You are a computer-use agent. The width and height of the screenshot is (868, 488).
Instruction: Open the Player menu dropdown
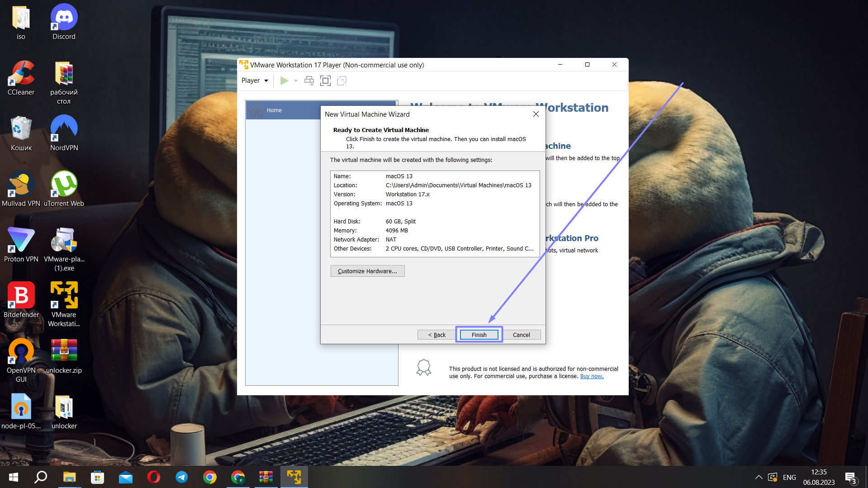pyautogui.click(x=255, y=81)
